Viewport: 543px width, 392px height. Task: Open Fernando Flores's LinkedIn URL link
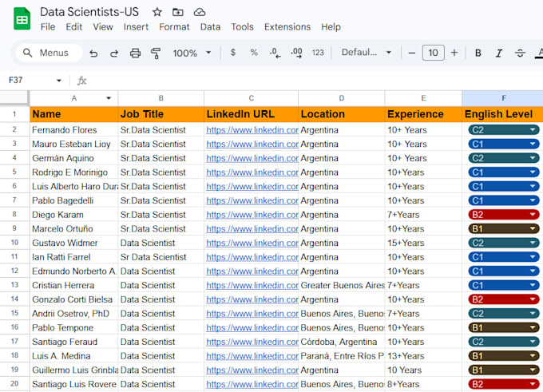click(x=252, y=130)
